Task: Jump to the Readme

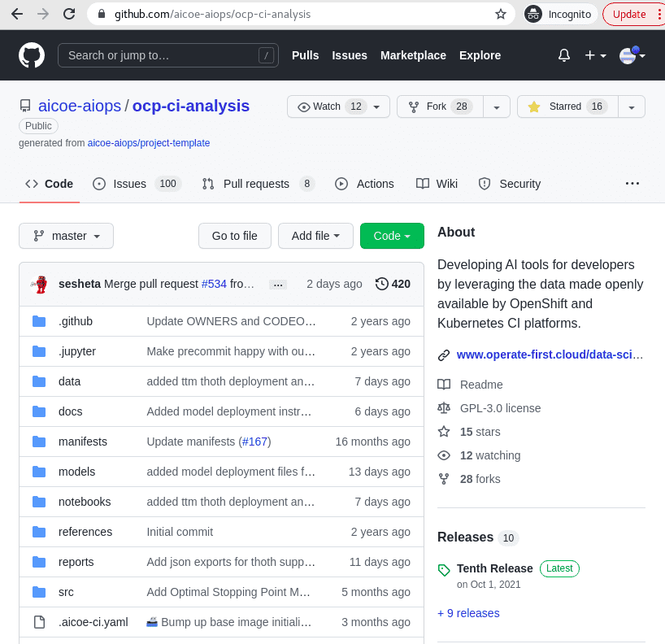Action: click(481, 385)
